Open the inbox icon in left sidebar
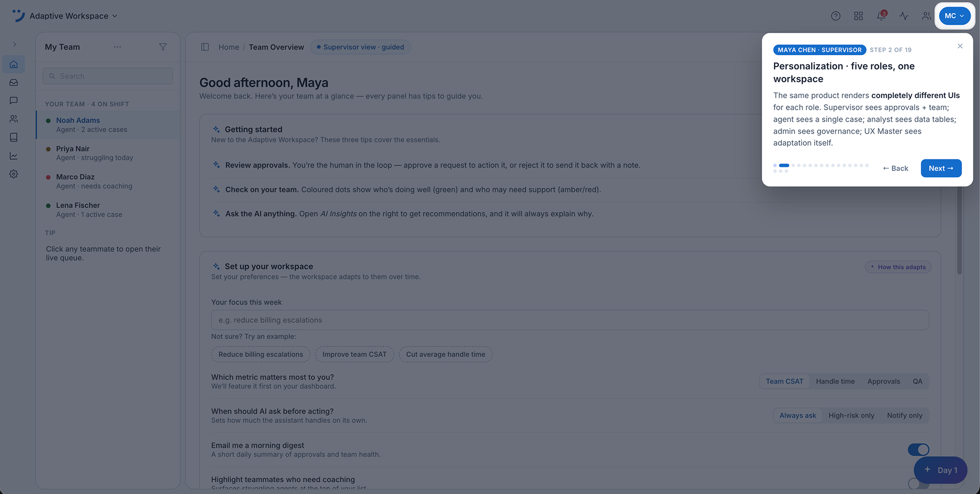Image resolution: width=980 pixels, height=494 pixels. click(x=14, y=82)
